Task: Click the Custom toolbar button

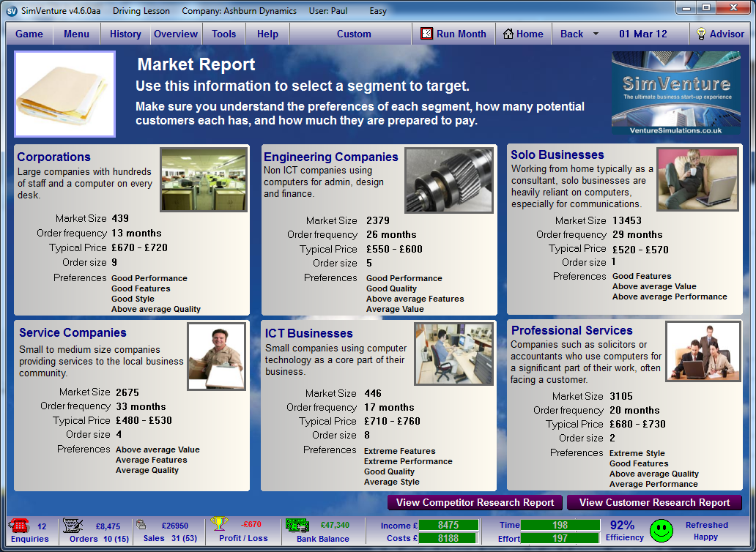Action: point(354,34)
